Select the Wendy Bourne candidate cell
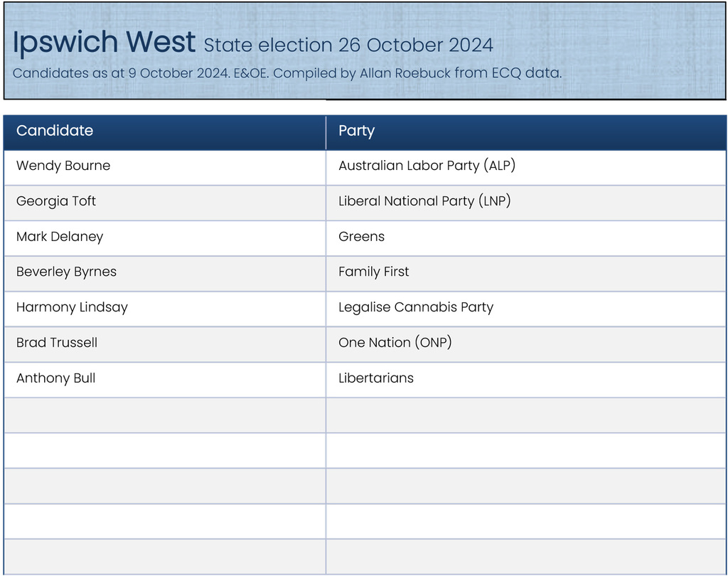Screen dimensions: 728x576 point(63,166)
